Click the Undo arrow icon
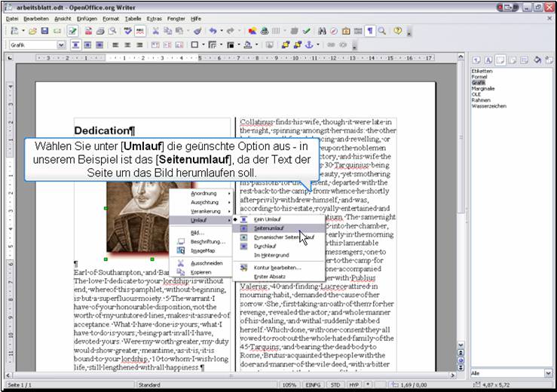 click(x=214, y=31)
